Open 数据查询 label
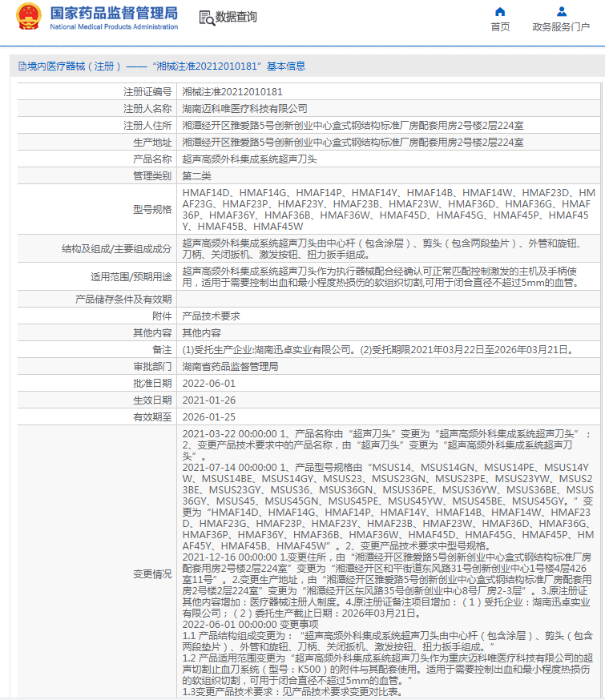Image resolution: width=605 pixels, height=700 pixels. point(236,17)
